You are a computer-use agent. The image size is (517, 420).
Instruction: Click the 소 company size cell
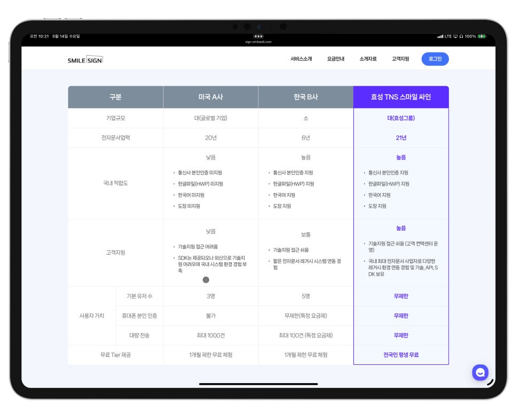306,118
